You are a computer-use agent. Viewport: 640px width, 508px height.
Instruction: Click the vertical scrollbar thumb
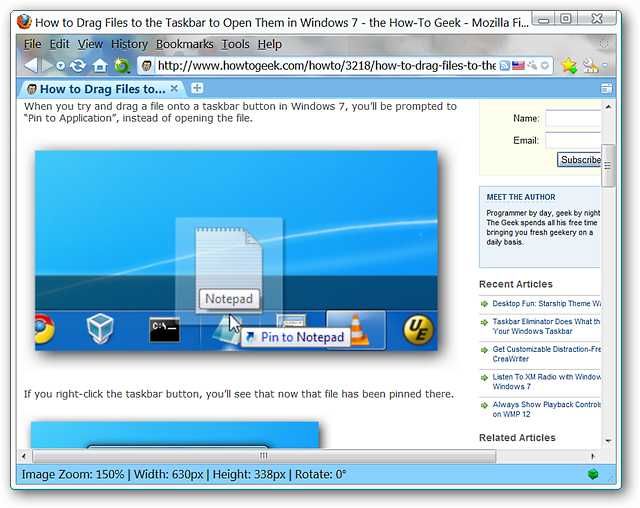coord(608,165)
